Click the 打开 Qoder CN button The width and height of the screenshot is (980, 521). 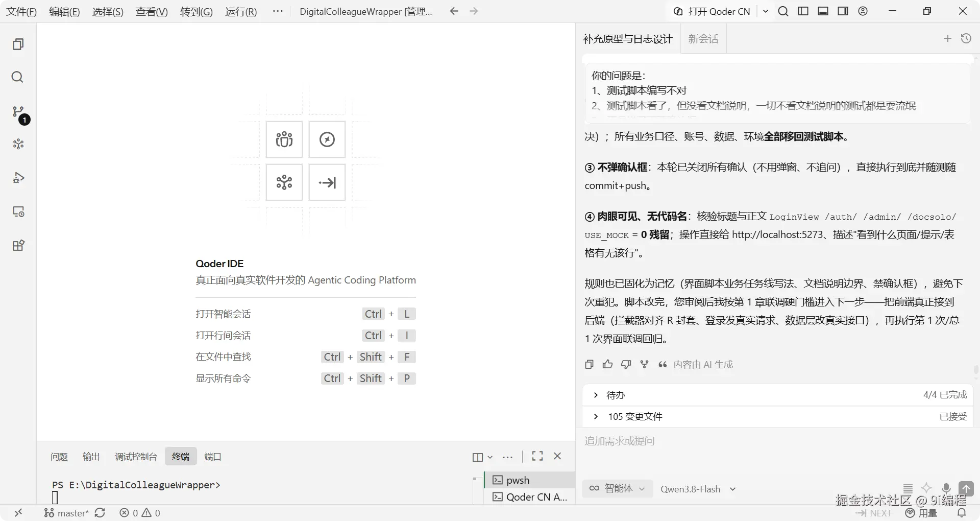(713, 11)
